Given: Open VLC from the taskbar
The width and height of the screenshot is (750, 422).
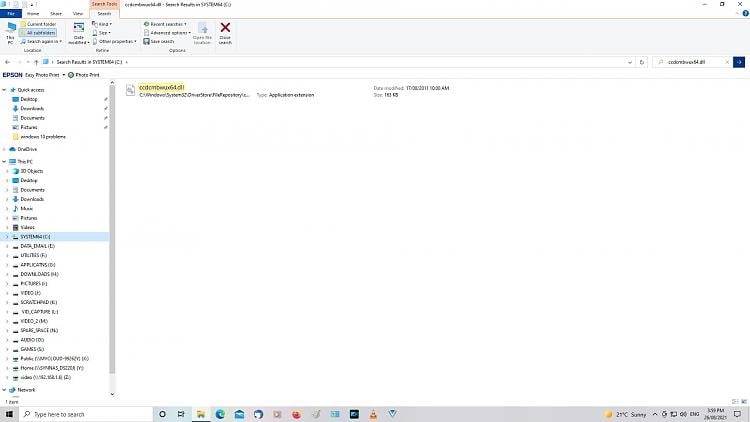Looking at the screenshot, I should pos(373,413).
